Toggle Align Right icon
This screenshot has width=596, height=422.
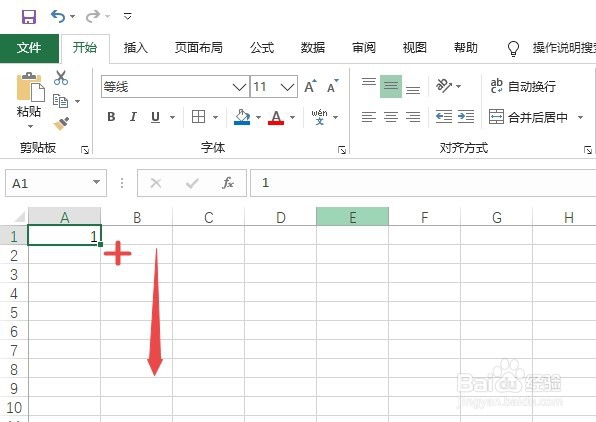pos(413,117)
